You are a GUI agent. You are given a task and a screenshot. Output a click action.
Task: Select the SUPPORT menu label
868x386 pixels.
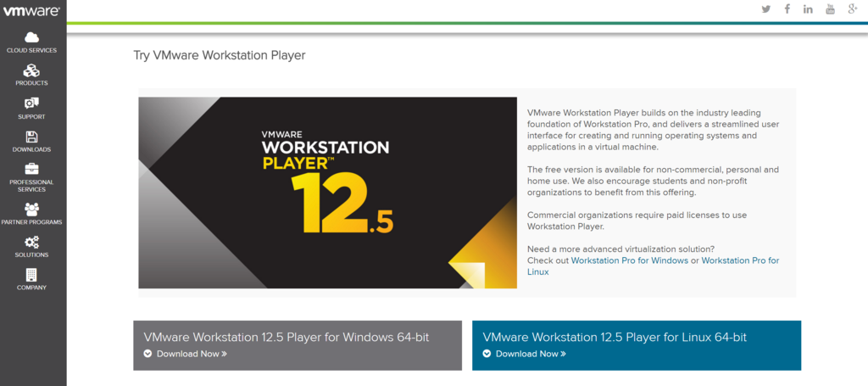click(31, 117)
